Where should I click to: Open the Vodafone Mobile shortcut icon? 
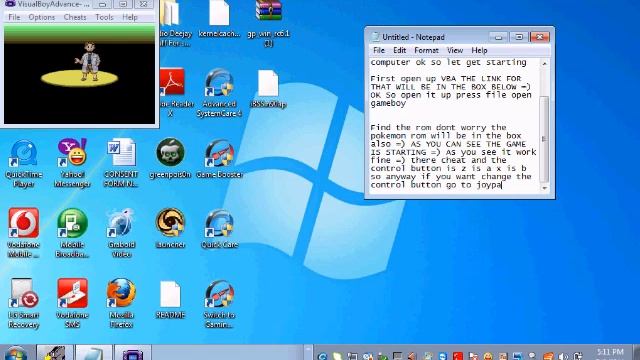tap(24, 233)
